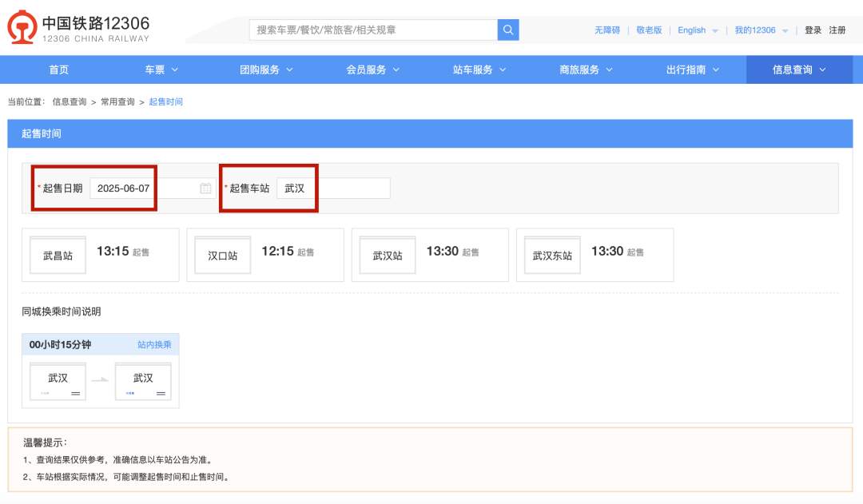Click the arrow icon between transfer tickets
This screenshot has width=863, height=504.
(101, 381)
